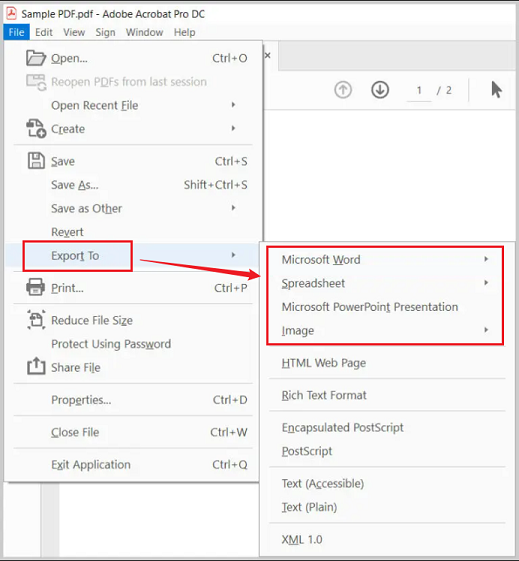Click the Reduce File Size icon
This screenshot has height=561, width=519.
click(36, 320)
